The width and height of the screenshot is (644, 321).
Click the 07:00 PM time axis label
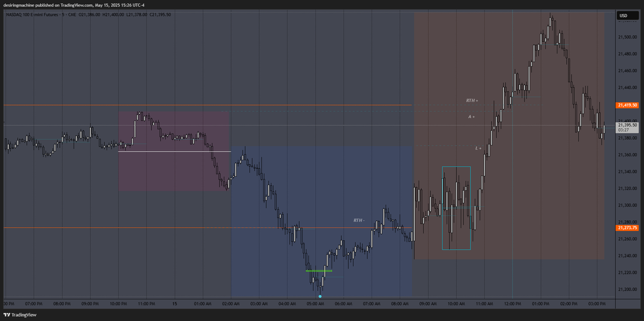coord(34,303)
